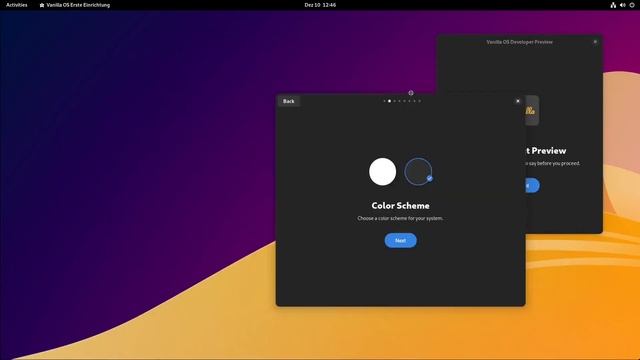Screen dimensions: 640x360
Task: Click the network status icon in top bar
Action: click(613, 5)
